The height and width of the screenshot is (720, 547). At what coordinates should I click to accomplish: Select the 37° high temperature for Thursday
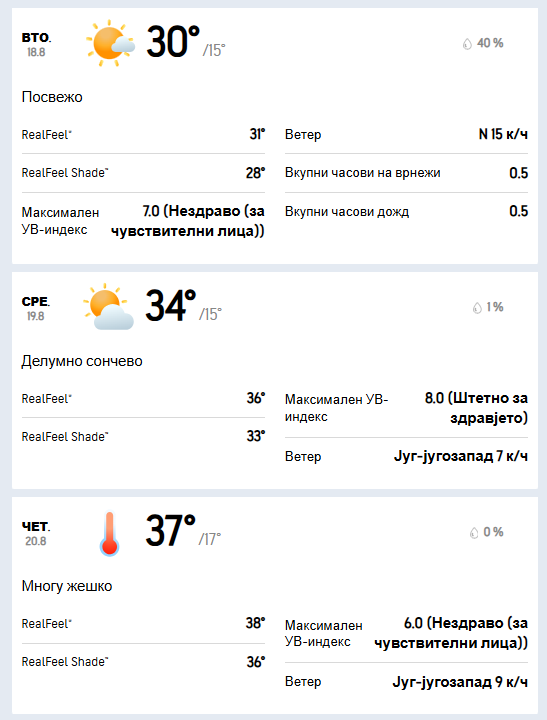[171, 531]
